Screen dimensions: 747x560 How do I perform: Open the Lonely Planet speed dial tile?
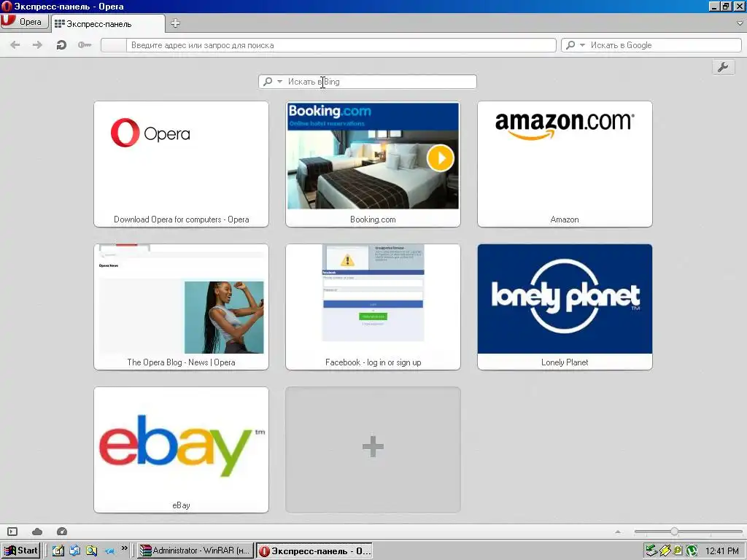(x=565, y=307)
